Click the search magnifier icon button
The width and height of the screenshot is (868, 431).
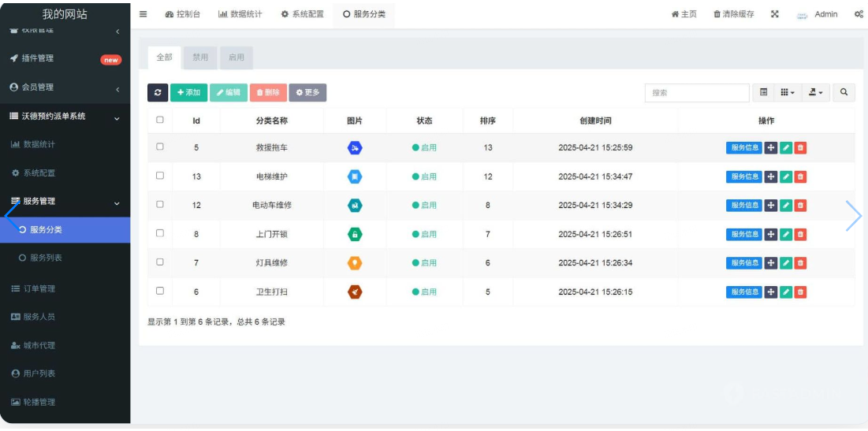coord(844,93)
